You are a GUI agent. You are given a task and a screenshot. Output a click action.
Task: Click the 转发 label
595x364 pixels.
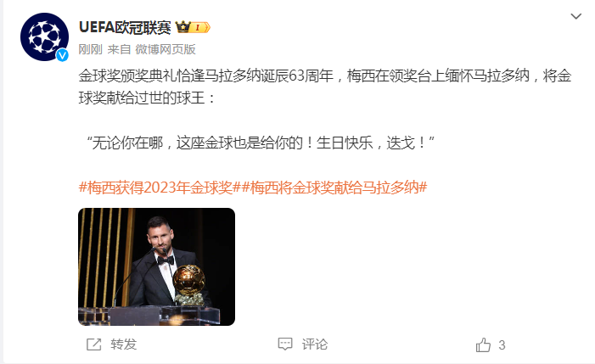pos(124,344)
